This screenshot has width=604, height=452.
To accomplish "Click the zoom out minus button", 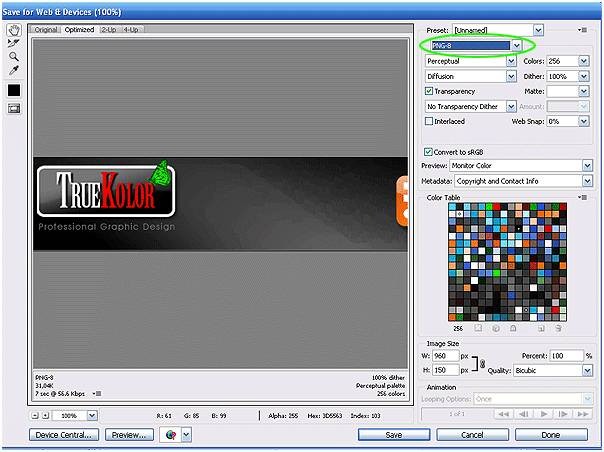I will (x=35, y=415).
